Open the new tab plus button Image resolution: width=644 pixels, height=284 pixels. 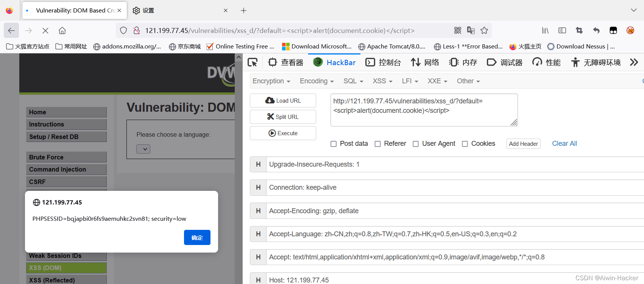(x=243, y=11)
